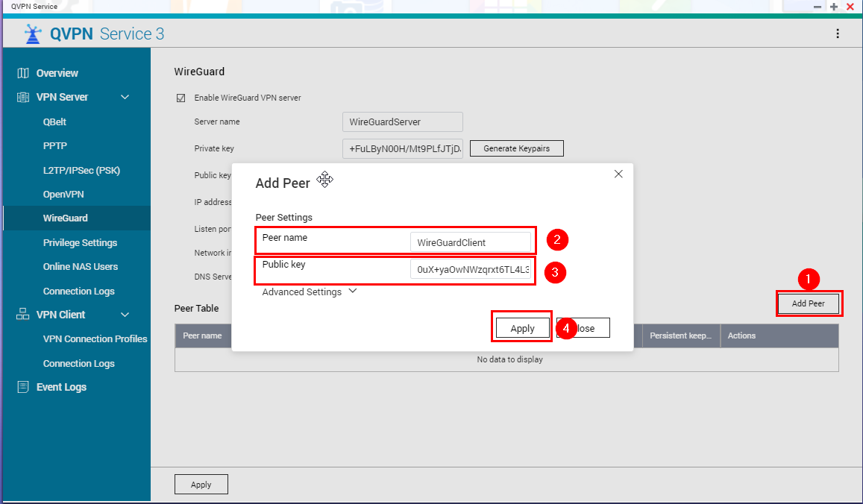Image resolution: width=863 pixels, height=504 pixels.
Task: Open Online NAS Users
Action: [x=81, y=267]
